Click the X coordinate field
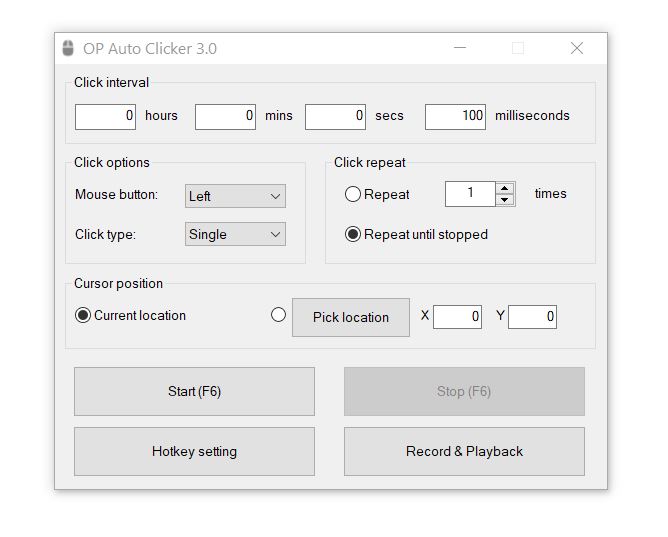Viewport: 668px width, 537px height. 457,317
